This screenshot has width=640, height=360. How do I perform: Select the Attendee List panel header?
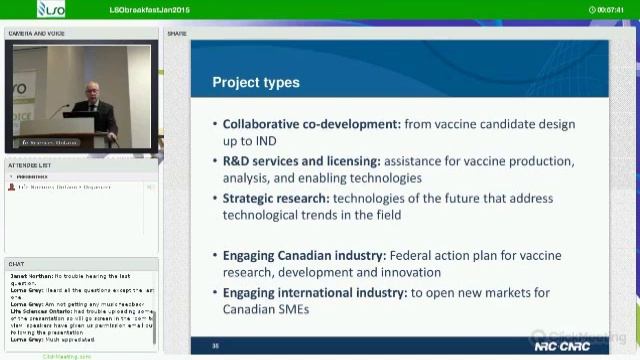[x=81, y=165]
